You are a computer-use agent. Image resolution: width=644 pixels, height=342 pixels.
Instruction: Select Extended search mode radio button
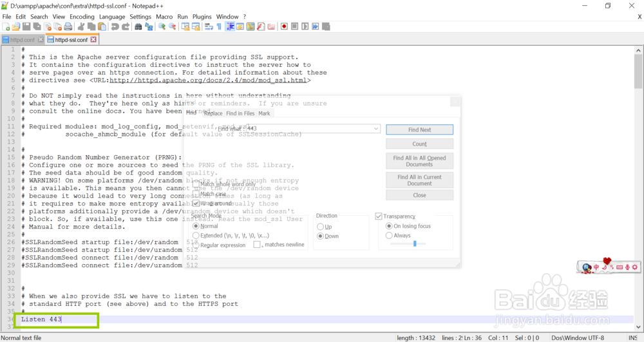pos(196,236)
